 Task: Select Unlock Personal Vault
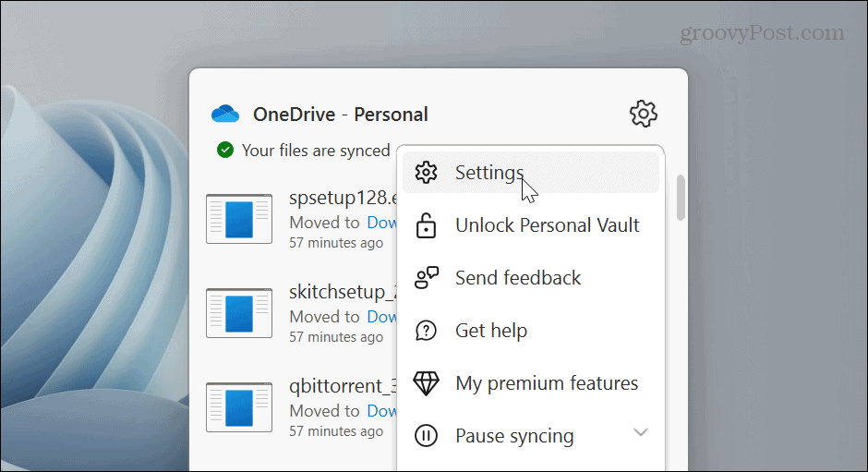[x=530, y=225]
